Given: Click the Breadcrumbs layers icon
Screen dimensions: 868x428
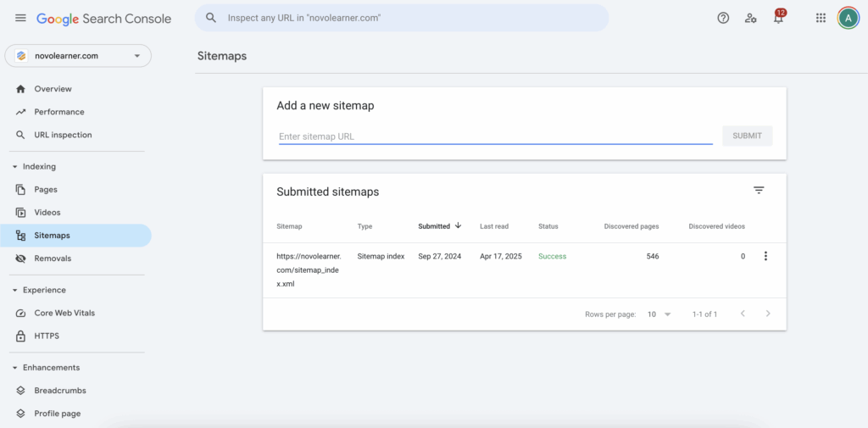Looking at the screenshot, I should (x=20, y=391).
